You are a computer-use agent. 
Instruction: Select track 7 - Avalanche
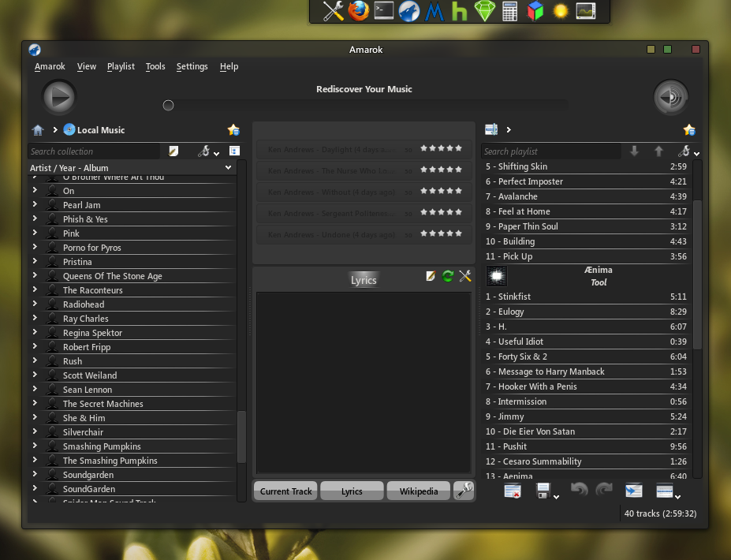point(586,196)
